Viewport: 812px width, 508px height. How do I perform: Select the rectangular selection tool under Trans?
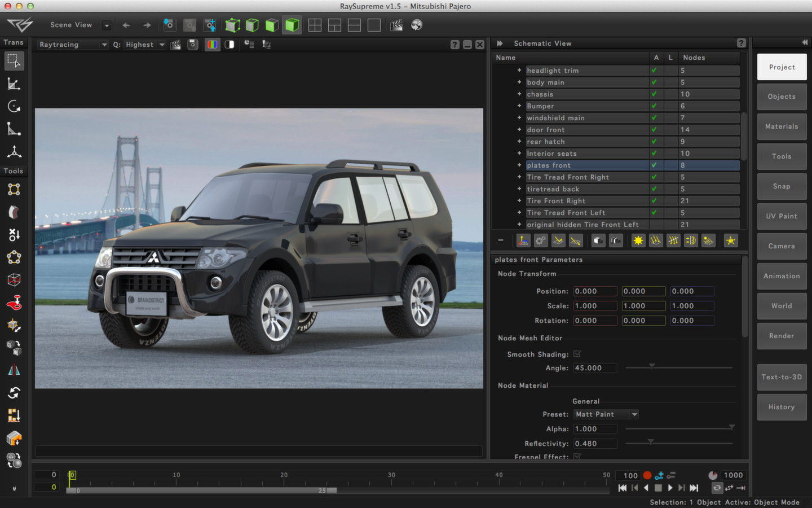[x=14, y=60]
